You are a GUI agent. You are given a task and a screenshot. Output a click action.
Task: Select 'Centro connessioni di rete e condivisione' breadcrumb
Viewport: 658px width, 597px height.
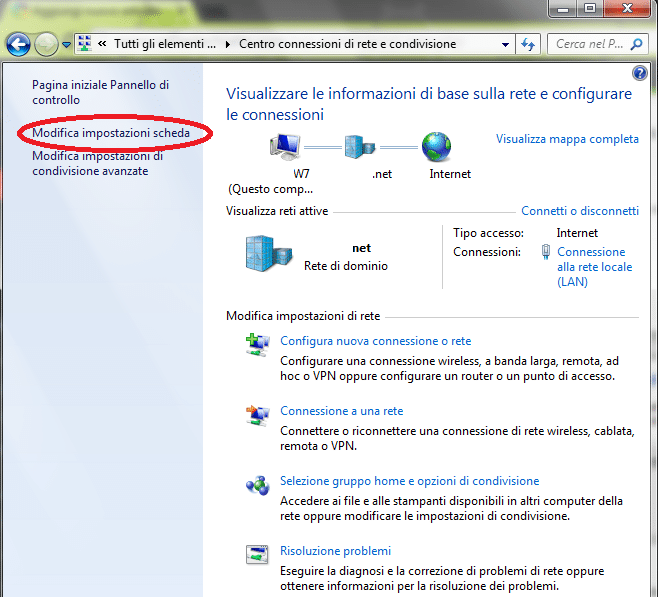tap(347, 44)
